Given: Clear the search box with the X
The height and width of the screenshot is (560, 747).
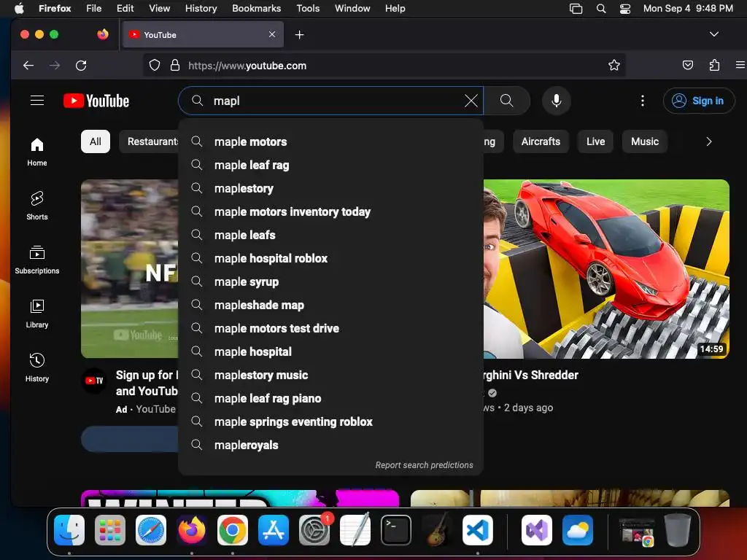Looking at the screenshot, I should 471,101.
